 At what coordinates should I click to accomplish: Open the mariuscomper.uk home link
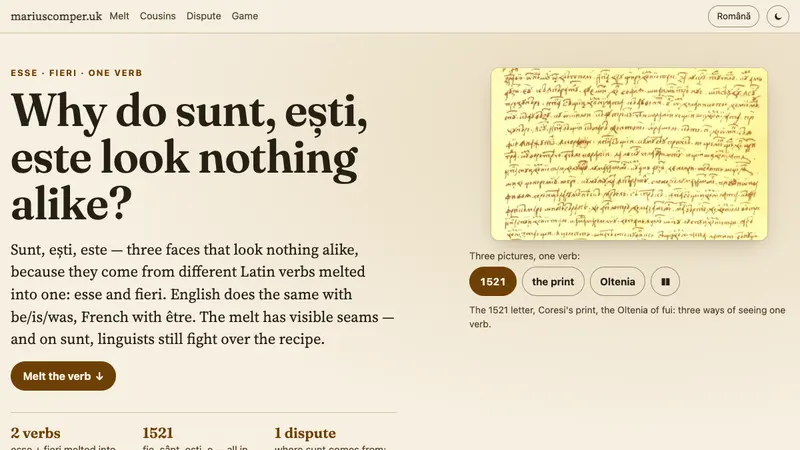[56, 16]
